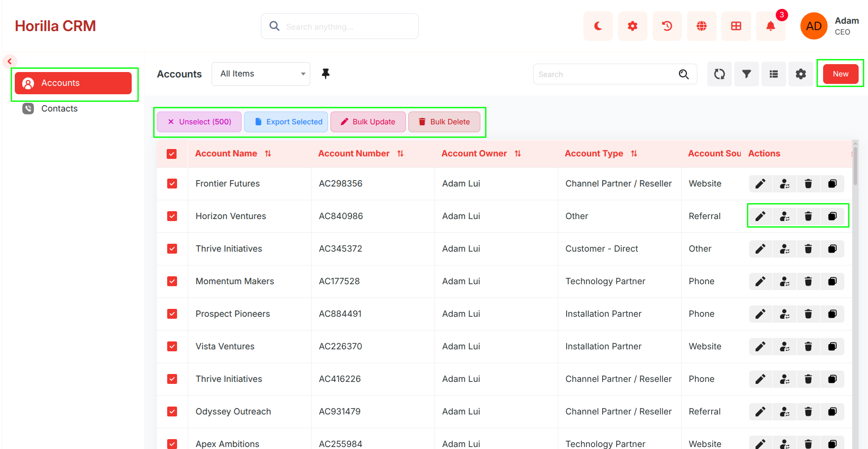Sort by Account Number arrows
The height and width of the screenshot is (449, 868).
point(400,153)
